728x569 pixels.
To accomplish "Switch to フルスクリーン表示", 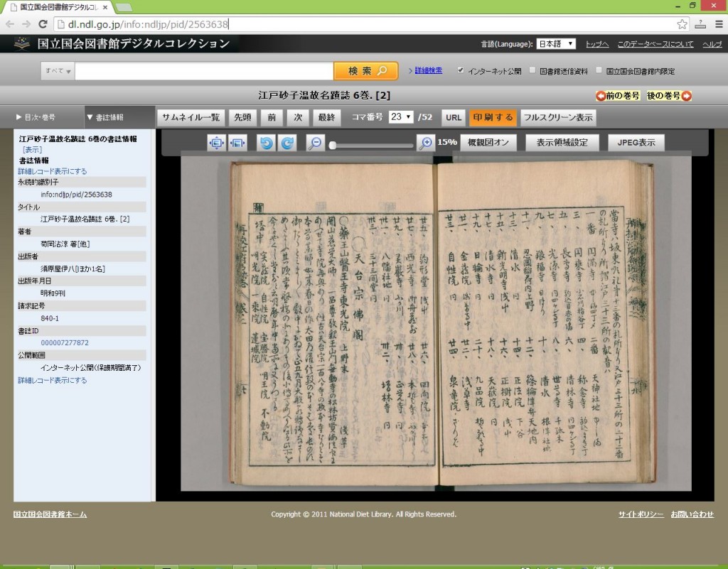I will 558,117.
